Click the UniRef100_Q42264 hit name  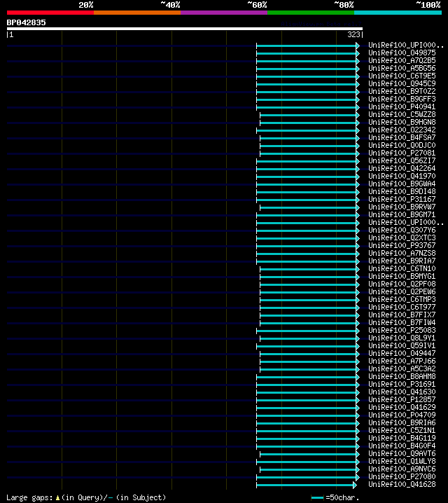[x=402, y=168]
